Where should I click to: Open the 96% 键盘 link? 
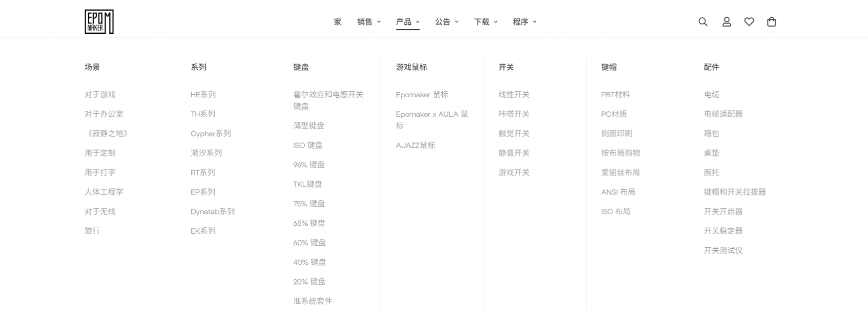click(309, 164)
